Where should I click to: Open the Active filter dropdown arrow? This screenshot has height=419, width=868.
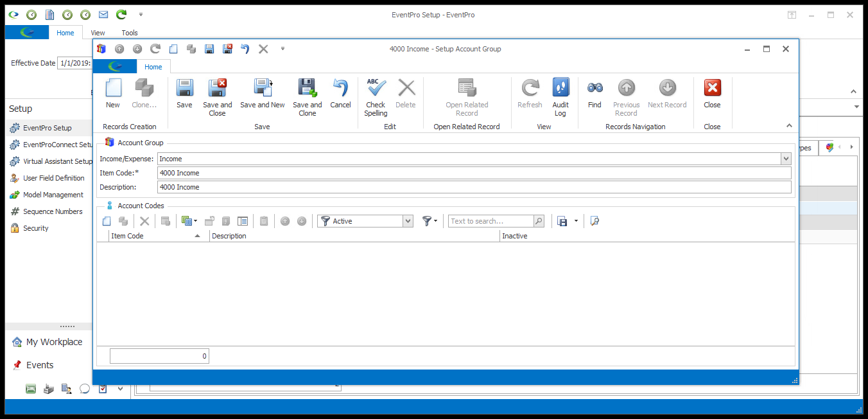[x=408, y=221]
